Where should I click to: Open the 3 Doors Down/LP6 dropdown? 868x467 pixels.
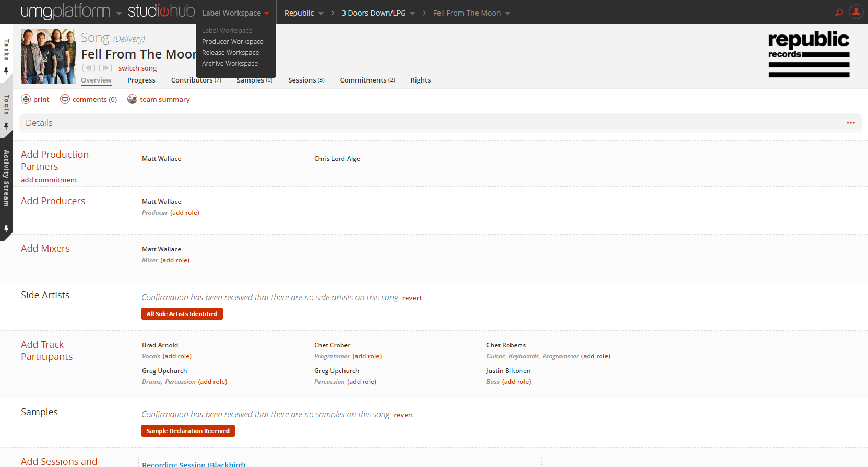tap(412, 14)
